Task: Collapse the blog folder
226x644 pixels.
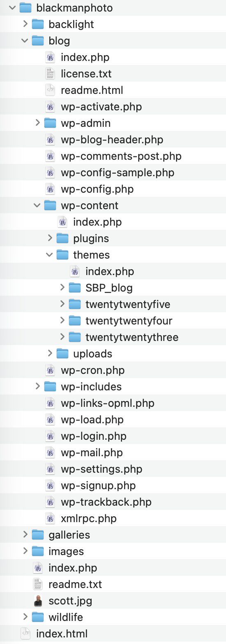Action: coord(25,41)
